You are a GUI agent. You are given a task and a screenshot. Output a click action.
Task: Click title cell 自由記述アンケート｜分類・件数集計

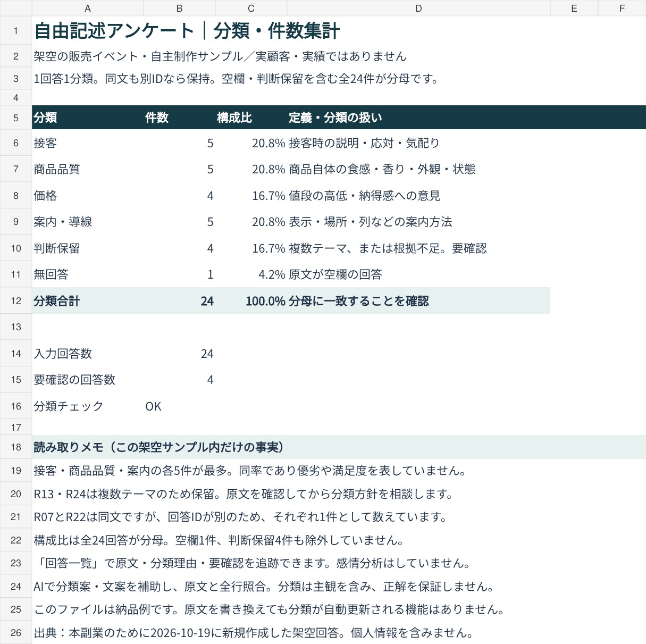click(x=187, y=31)
